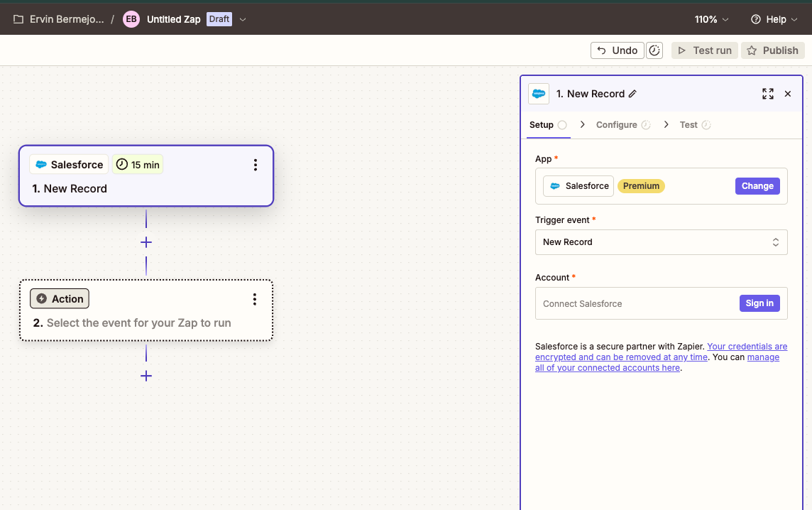Open the Trigger event dropdown showing New Record
The height and width of the screenshot is (510, 812).
click(x=661, y=242)
